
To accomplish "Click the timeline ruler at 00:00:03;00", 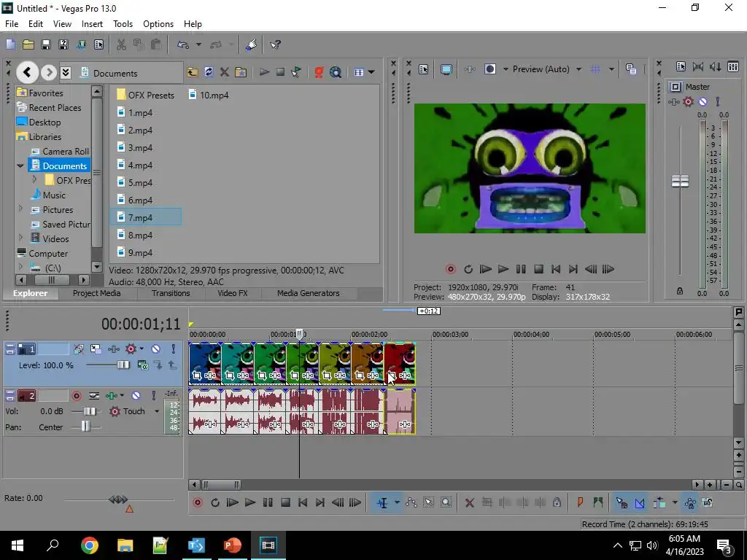I will pos(450,335).
